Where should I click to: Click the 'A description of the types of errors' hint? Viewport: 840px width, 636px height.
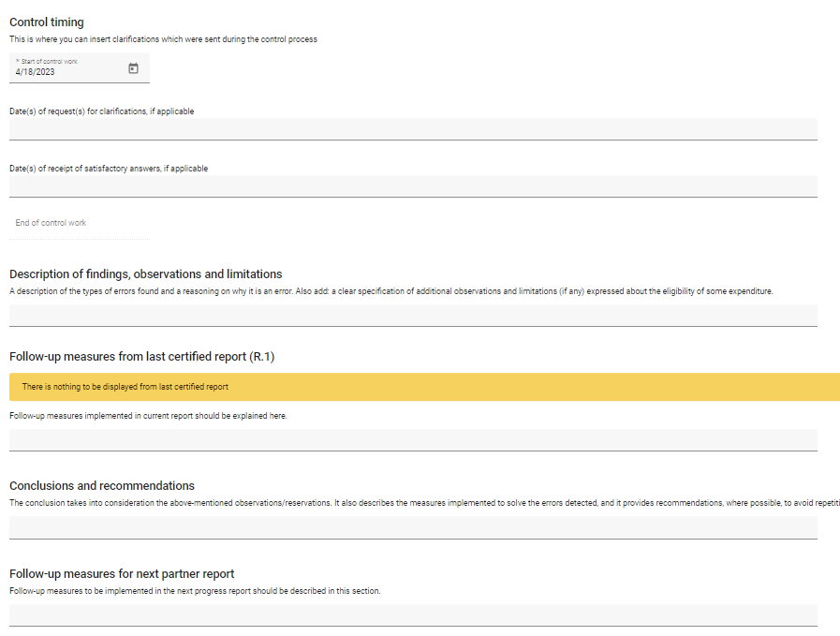coord(391,291)
